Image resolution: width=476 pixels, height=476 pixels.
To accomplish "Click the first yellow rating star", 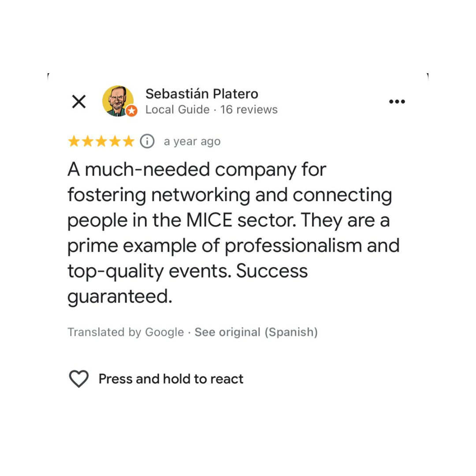I will pyautogui.click(x=74, y=141).
